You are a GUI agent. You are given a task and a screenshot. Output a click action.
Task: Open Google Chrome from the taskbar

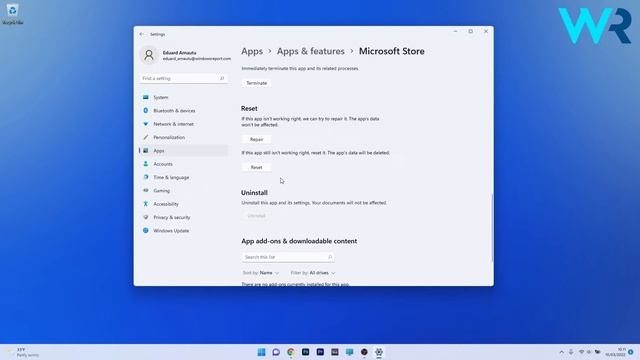(291, 352)
